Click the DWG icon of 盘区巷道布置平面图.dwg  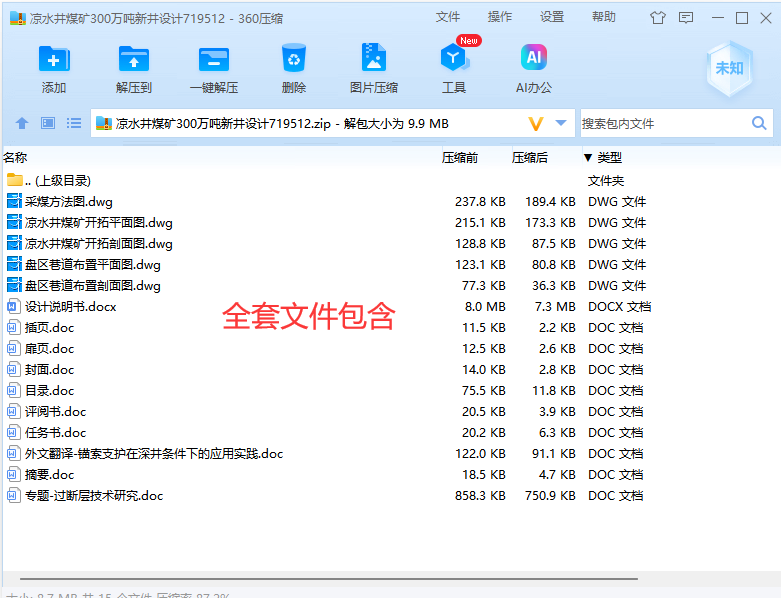tap(14, 264)
